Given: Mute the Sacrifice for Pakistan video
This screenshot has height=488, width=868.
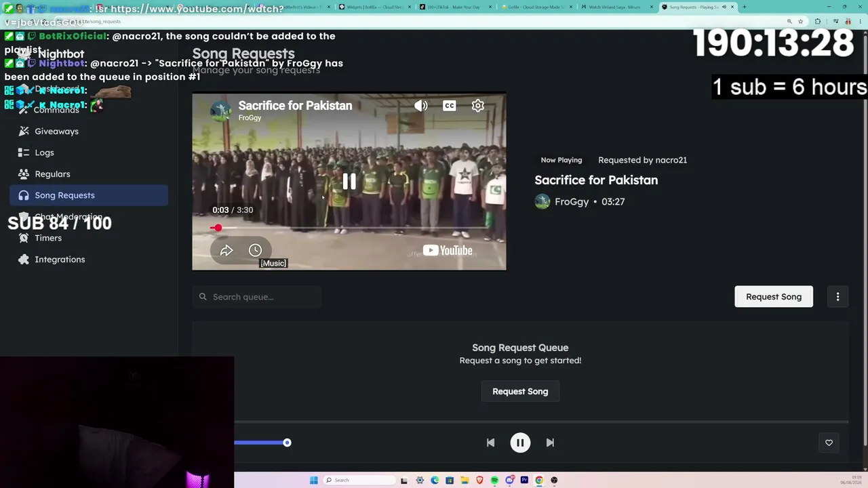Looking at the screenshot, I should point(421,106).
